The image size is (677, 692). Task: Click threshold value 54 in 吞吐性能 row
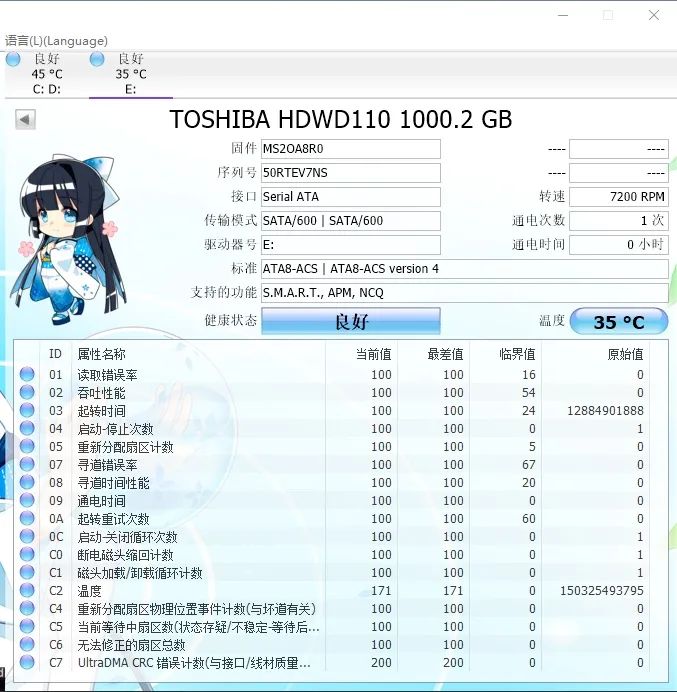click(529, 392)
